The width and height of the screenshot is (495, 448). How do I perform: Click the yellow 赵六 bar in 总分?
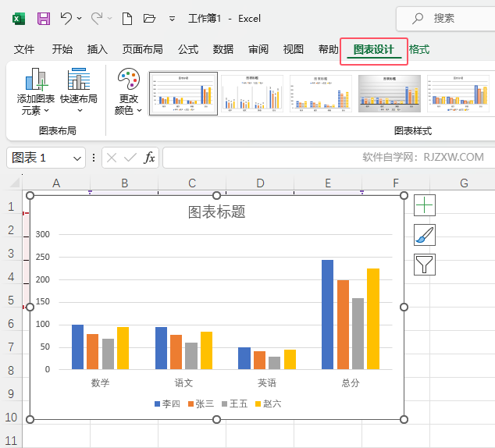click(373, 318)
